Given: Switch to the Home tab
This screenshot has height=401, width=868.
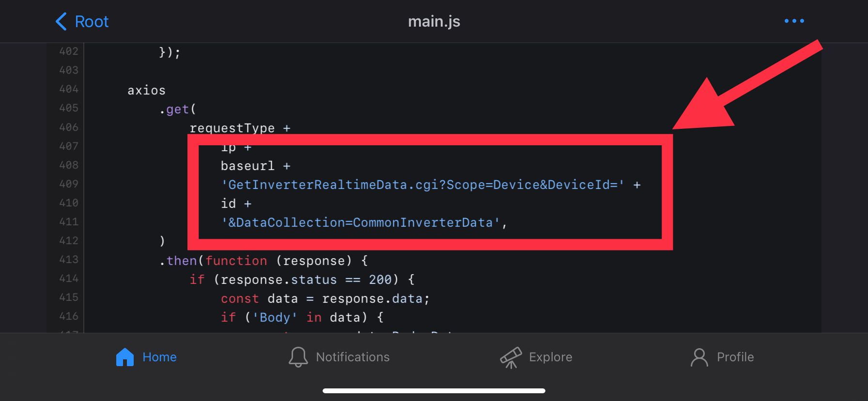Looking at the screenshot, I should [146, 357].
